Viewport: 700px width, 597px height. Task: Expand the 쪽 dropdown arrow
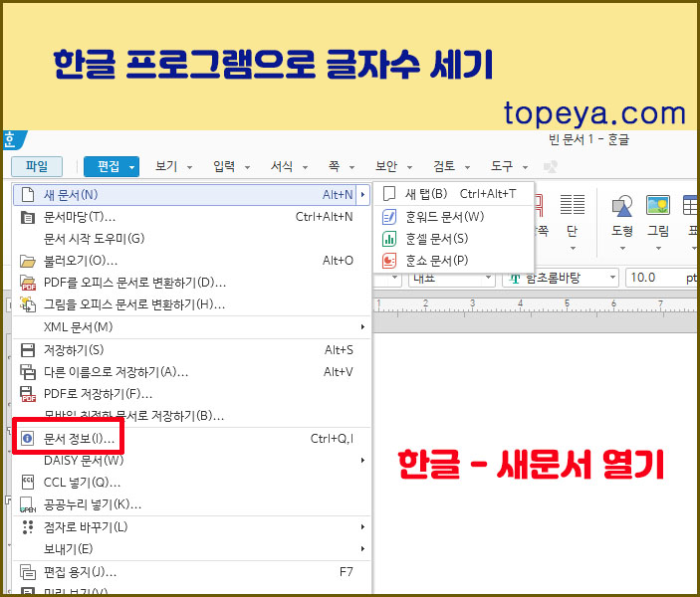pyautogui.click(x=351, y=168)
